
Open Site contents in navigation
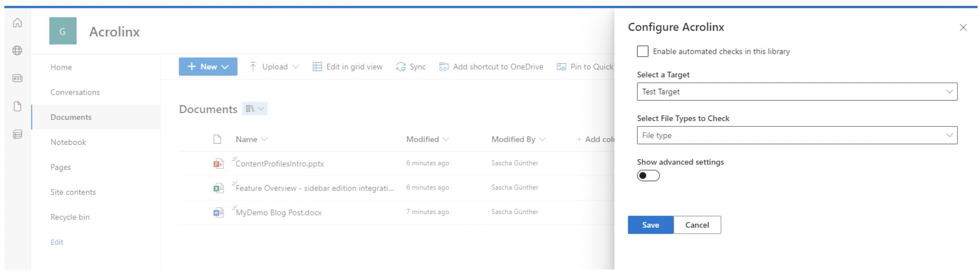click(x=73, y=192)
